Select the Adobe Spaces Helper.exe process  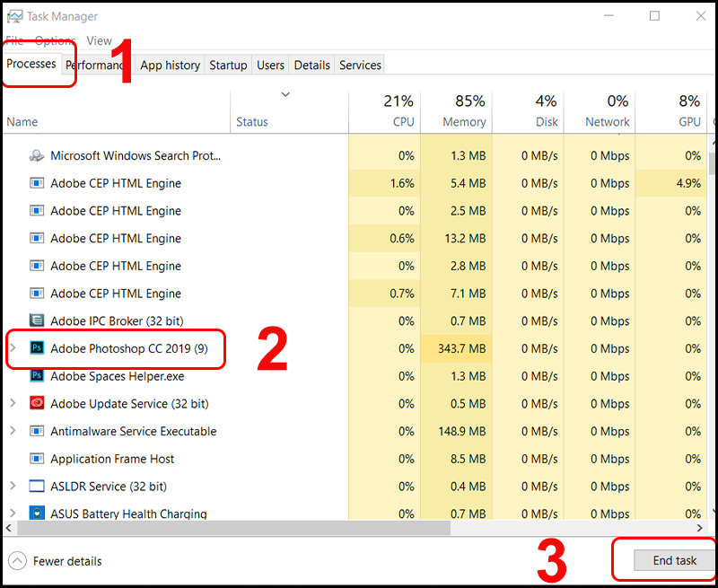tap(355, 376)
